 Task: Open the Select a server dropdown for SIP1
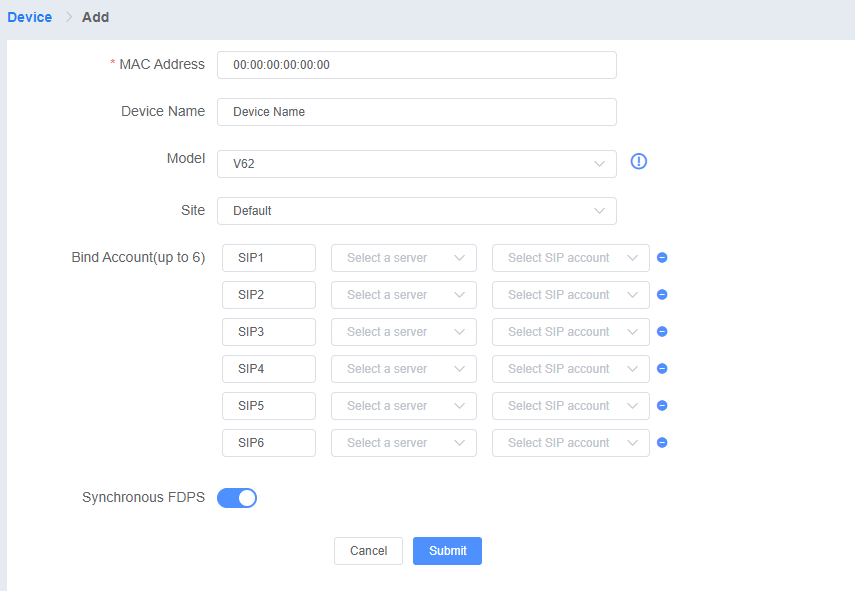tap(404, 258)
